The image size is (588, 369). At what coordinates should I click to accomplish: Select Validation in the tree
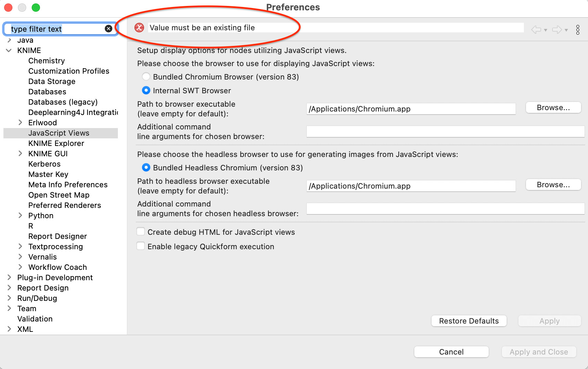pos(35,319)
